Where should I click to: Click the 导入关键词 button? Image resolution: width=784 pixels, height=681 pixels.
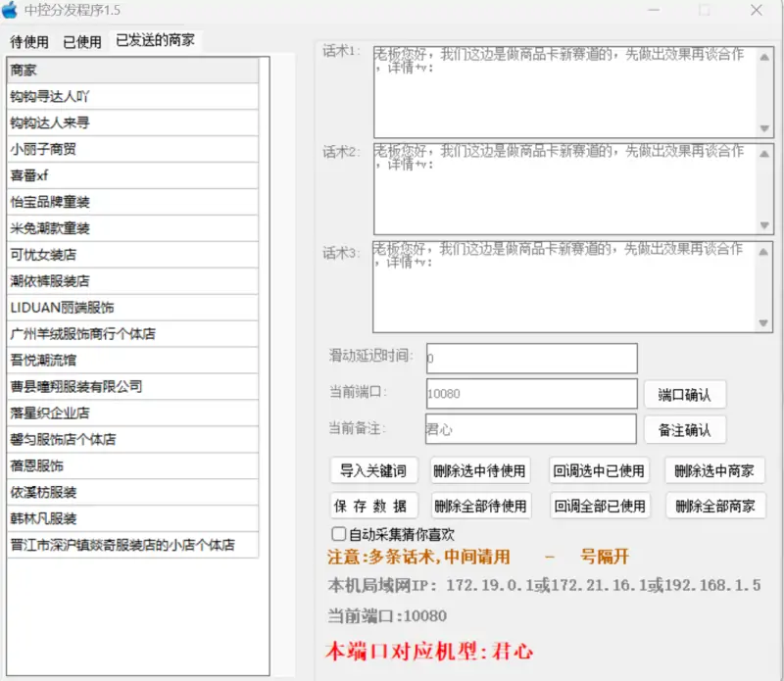coord(370,469)
